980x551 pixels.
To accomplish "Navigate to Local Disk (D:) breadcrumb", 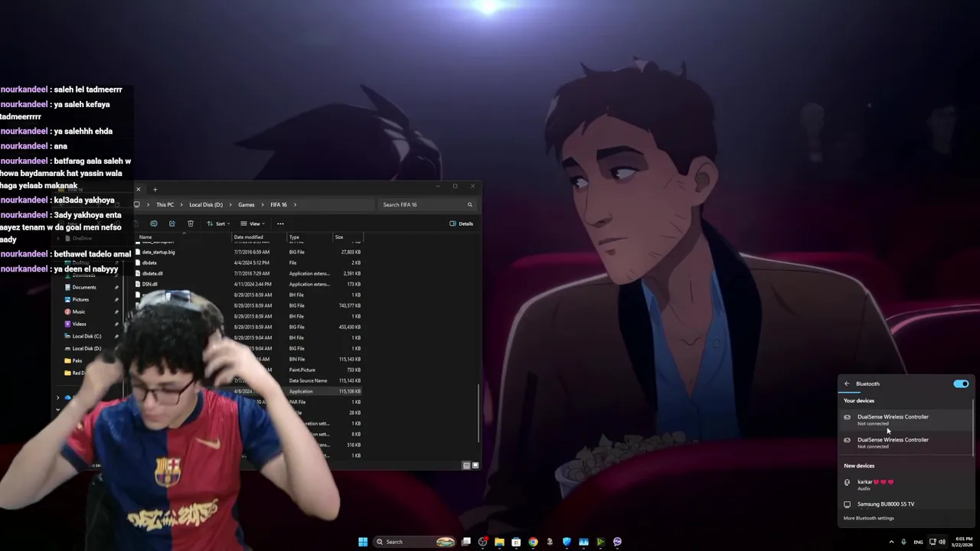I will click(206, 204).
